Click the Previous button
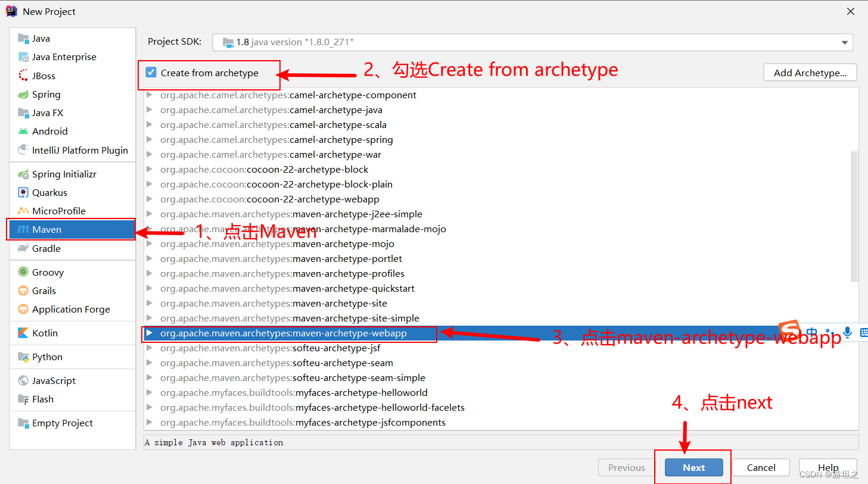The width and height of the screenshot is (868, 484). (627, 467)
